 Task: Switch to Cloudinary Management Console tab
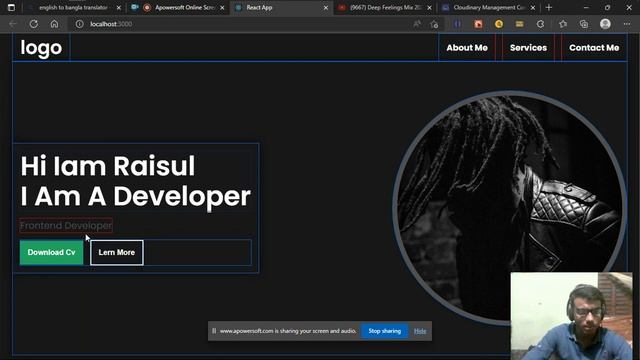click(489, 7)
